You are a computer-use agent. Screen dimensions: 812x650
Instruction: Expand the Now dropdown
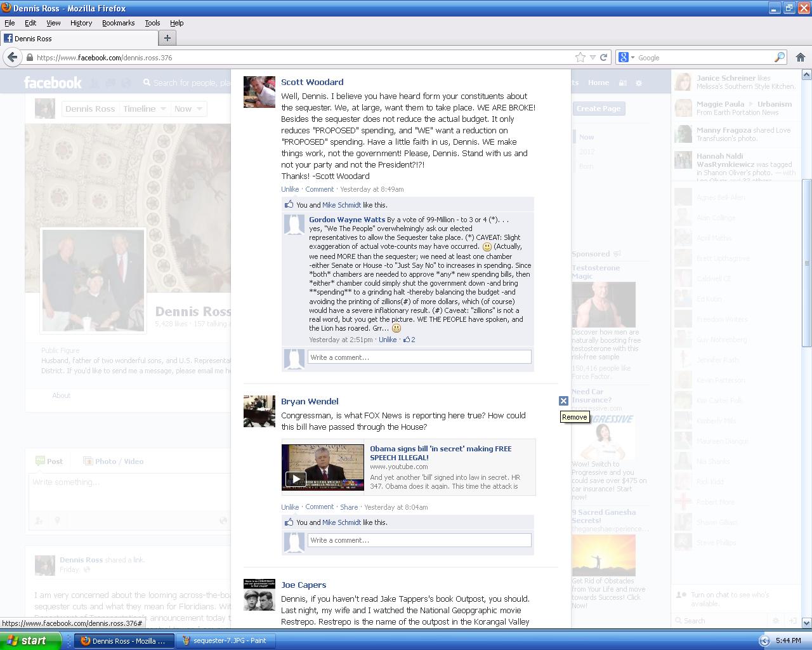pos(188,109)
